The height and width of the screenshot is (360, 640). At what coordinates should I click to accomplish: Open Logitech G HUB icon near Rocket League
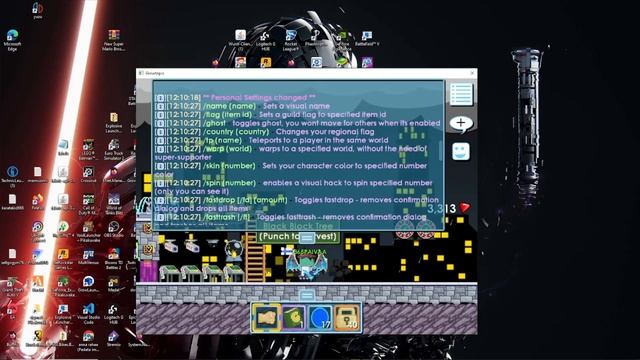(x=265, y=40)
